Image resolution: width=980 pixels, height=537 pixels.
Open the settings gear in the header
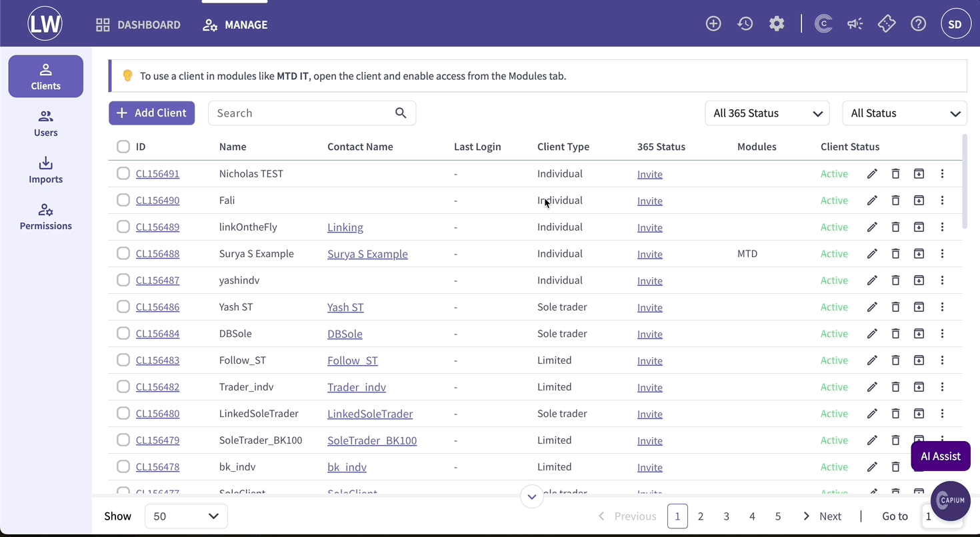click(x=777, y=24)
